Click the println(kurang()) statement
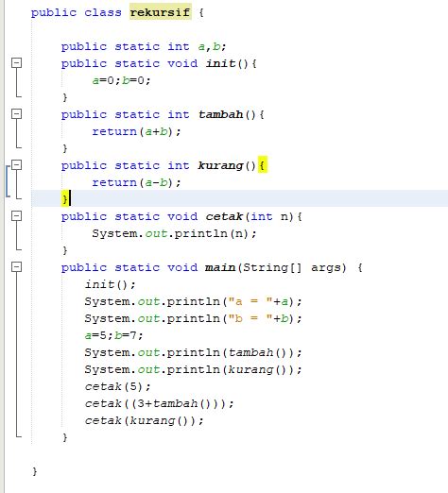The image size is (448, 493). click(193, 369)
